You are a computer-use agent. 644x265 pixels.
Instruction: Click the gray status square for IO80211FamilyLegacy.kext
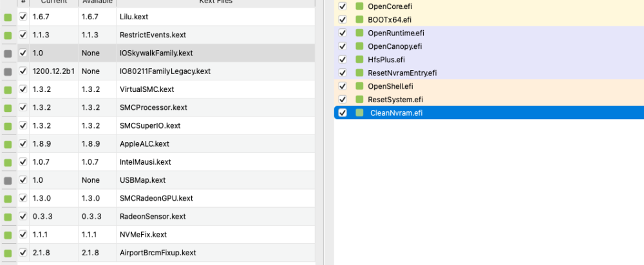(8, 72)
